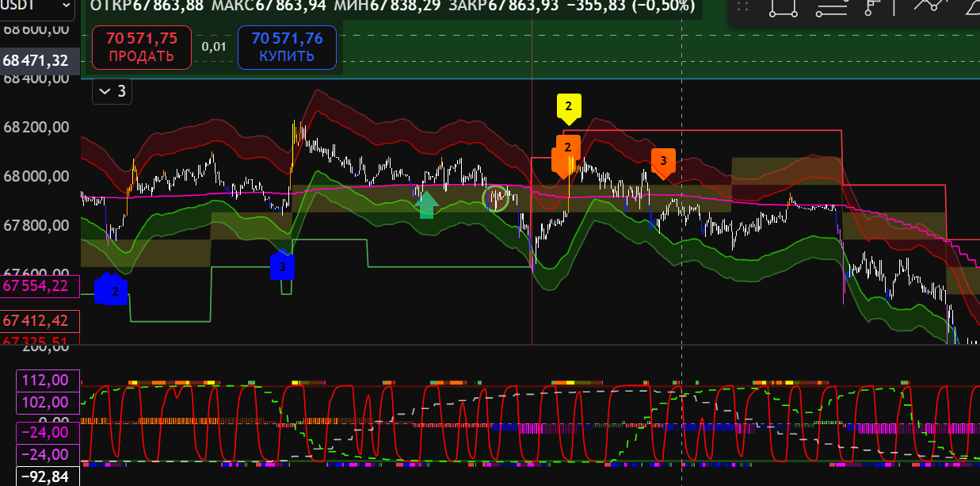Click the blue signal label numbered 3
The height and width of the screenshot is (486, 980).
tap(282, 266)
